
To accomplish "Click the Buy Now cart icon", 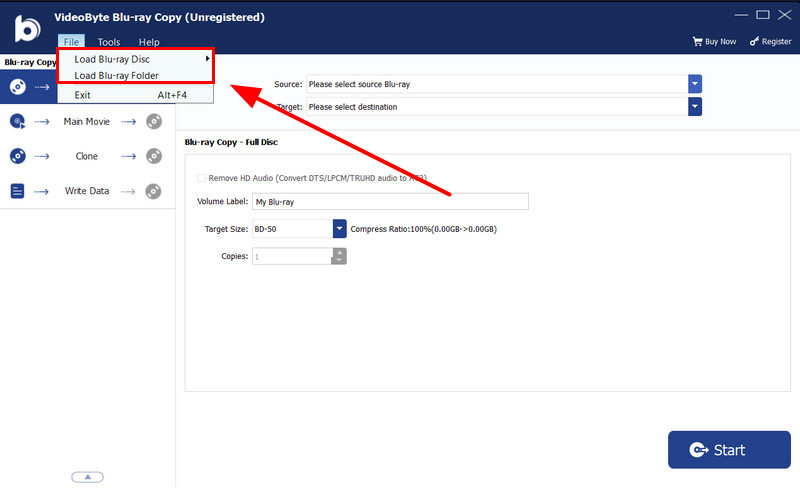I will pos(697,41).
